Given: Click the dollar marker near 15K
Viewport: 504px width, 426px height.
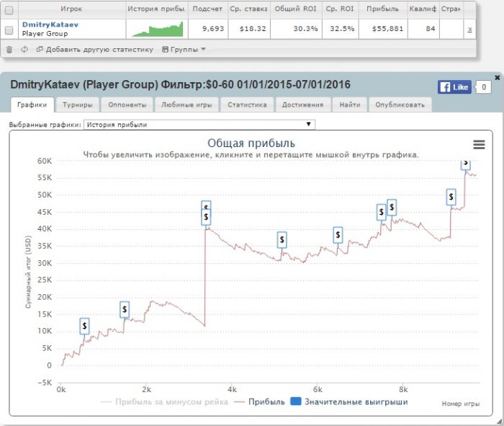Looking at the screenshot, I should click(x=125, y=309).
